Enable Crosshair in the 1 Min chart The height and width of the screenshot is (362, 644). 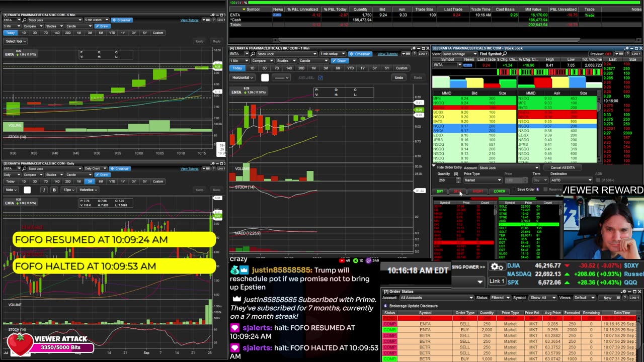click(361, 54)
